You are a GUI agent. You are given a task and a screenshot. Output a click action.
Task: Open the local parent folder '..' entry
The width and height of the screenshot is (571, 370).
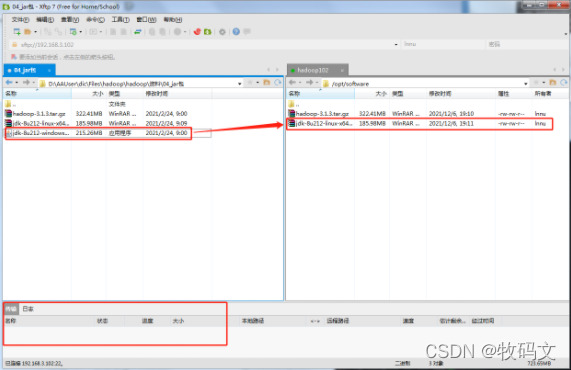click(x=11, y=104)
